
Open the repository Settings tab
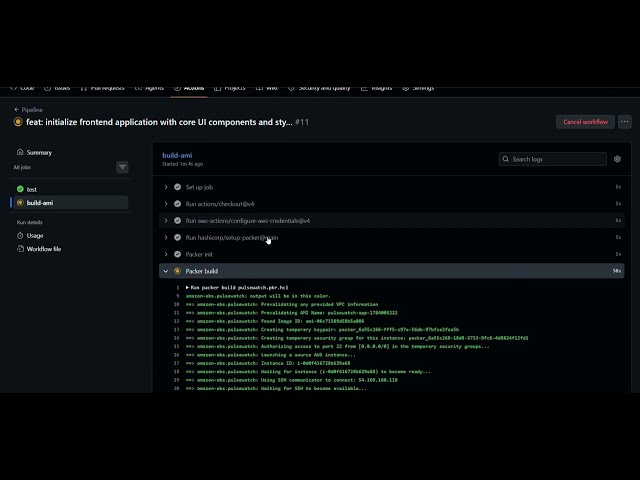(x=418, y=88)
